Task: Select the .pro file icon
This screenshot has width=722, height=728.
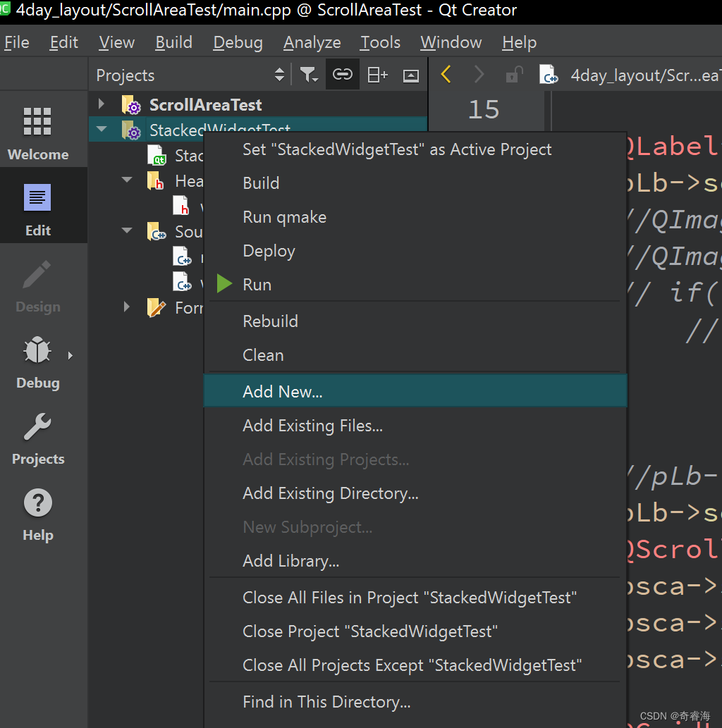Action: (157, 155)
